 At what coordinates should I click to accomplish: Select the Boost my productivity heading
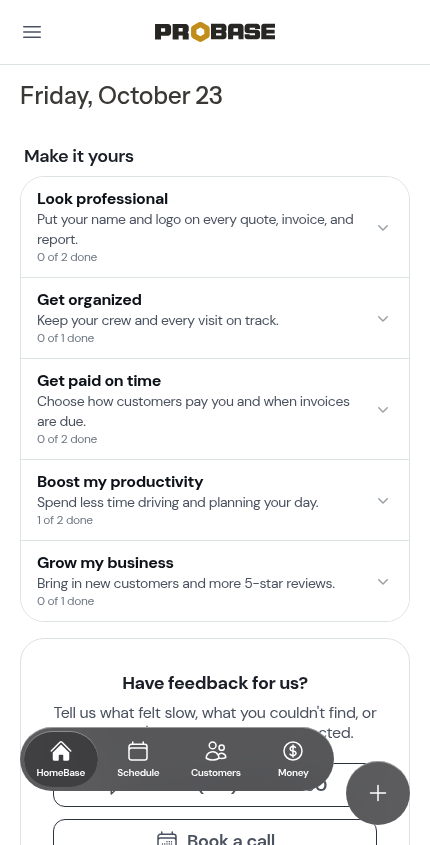pyautogui.click(x=120, y=481)
